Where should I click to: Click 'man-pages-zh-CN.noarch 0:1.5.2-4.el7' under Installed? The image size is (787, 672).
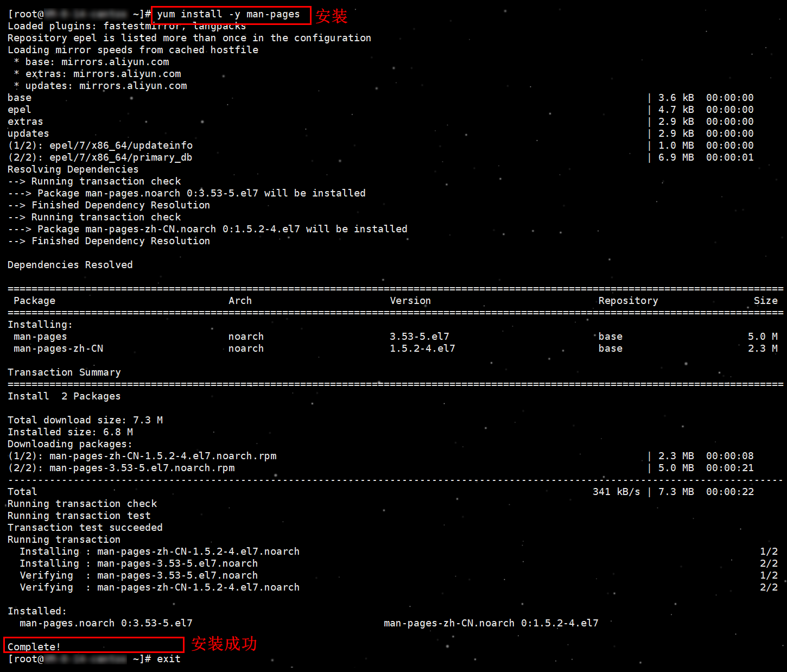click(491, 623)
